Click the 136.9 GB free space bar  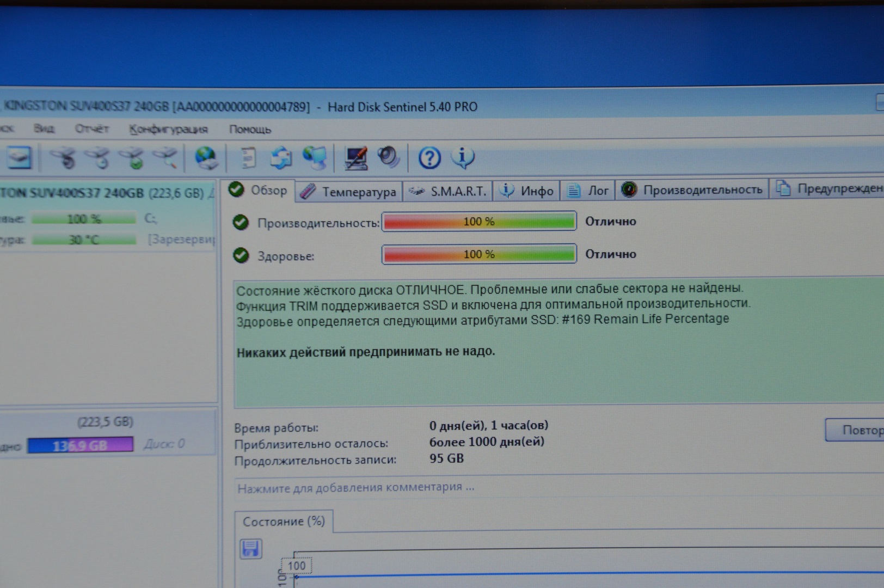pos(80,445)
